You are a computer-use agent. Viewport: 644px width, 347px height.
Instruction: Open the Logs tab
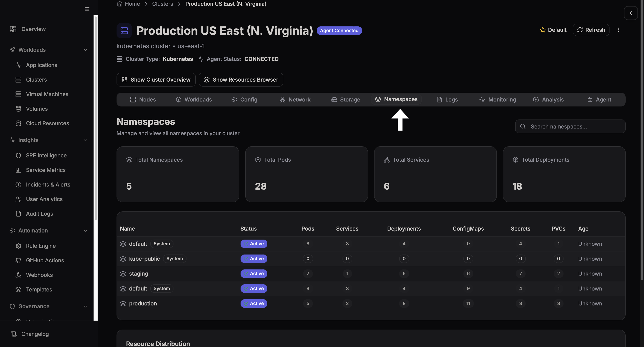447,99
